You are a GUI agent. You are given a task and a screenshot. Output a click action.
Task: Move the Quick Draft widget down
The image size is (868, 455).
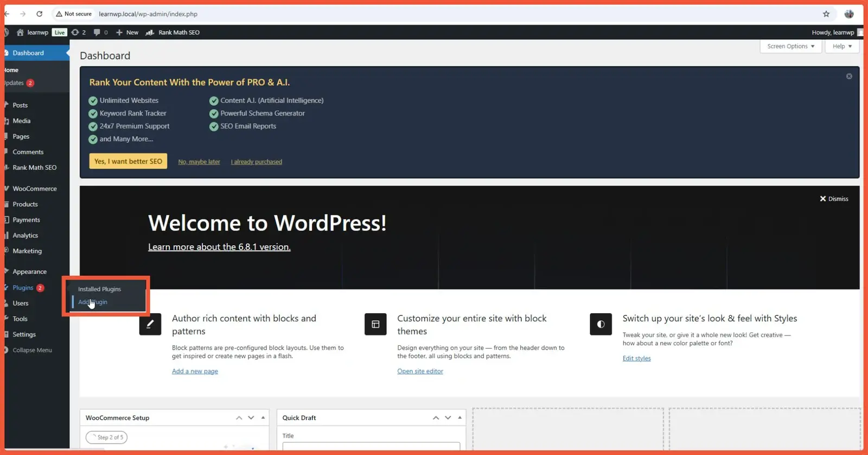click(448, 418)
